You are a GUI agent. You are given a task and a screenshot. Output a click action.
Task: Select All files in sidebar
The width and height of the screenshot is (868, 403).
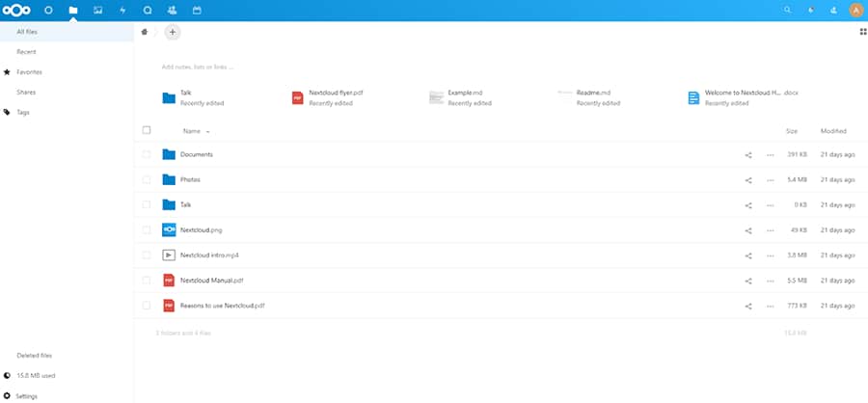tap(67, 32)
